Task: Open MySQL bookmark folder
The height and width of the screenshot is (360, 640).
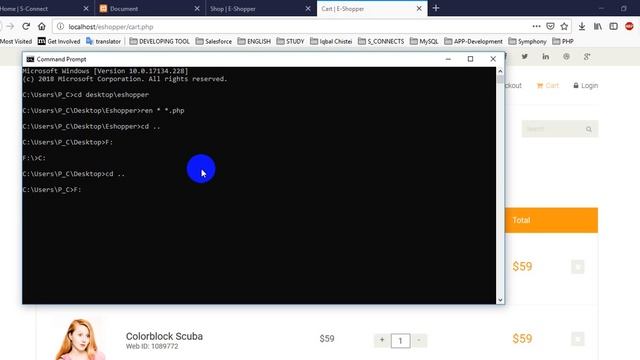Action: (424, 41)
